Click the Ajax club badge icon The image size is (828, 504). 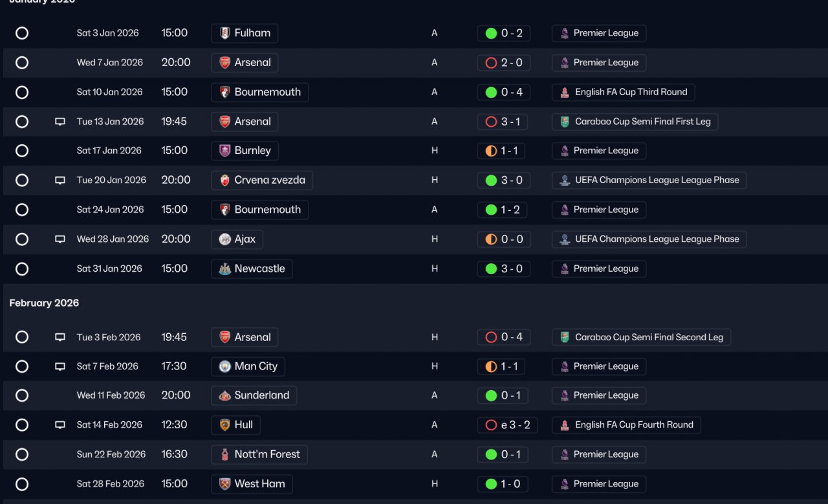tap(224, 239)
